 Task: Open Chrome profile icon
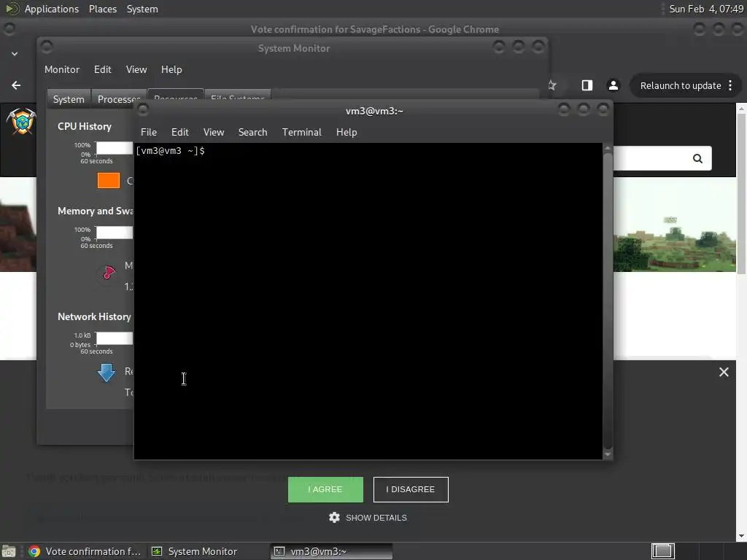(613, 86)
